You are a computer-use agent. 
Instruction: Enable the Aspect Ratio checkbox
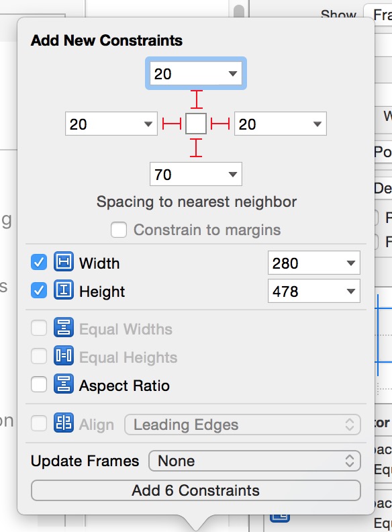[x=39, y=384]
